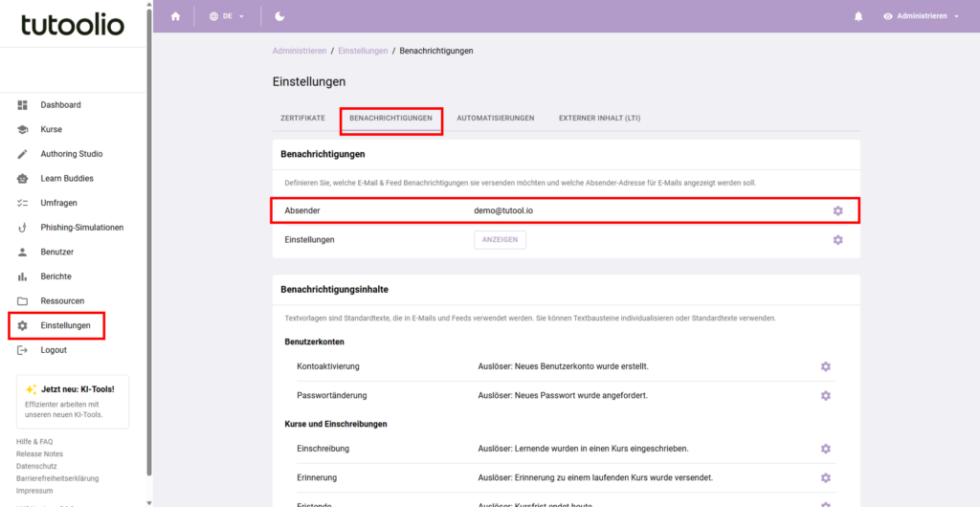
Task: Go to home via the house icon
Action: pos(176,16)
